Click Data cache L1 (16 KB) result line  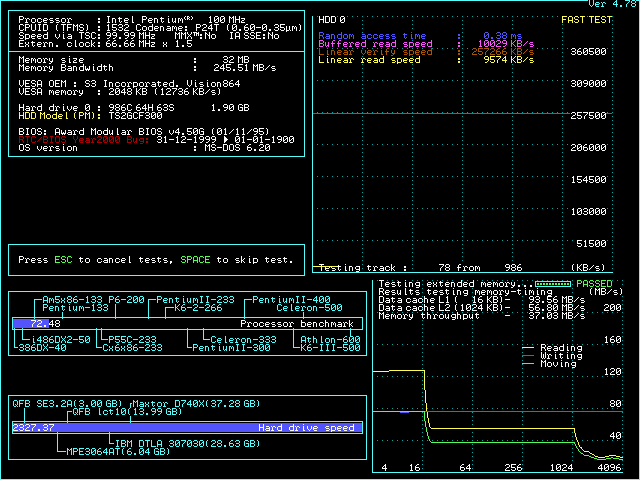[x=482, y=300]
